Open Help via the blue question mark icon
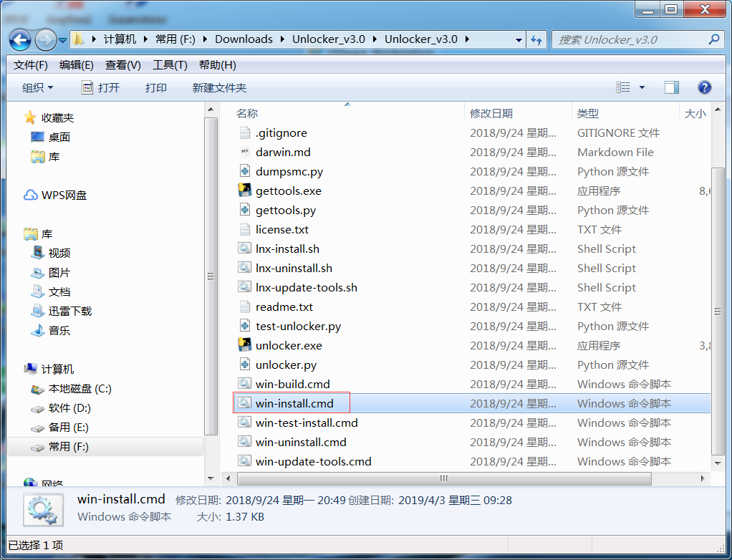Screen dimensions: 732x560 click(705, 87)
